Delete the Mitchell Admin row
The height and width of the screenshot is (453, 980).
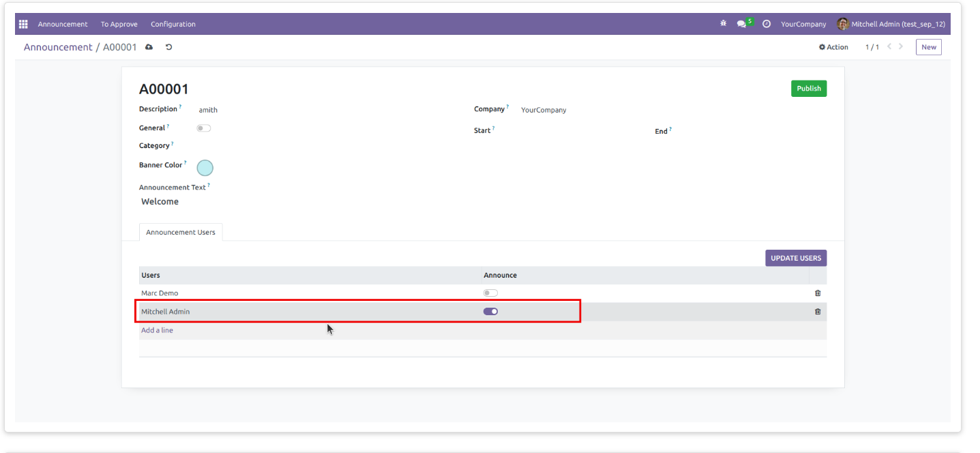coord(818,312)
